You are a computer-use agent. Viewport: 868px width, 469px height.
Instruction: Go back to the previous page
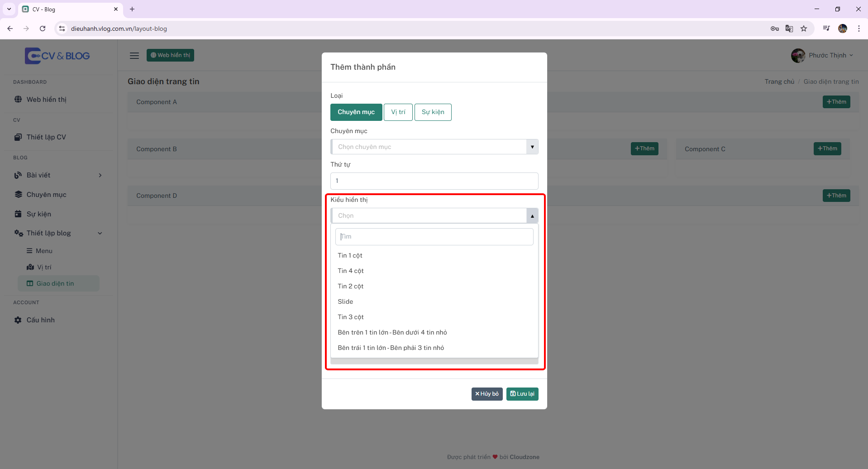[10, 29]
